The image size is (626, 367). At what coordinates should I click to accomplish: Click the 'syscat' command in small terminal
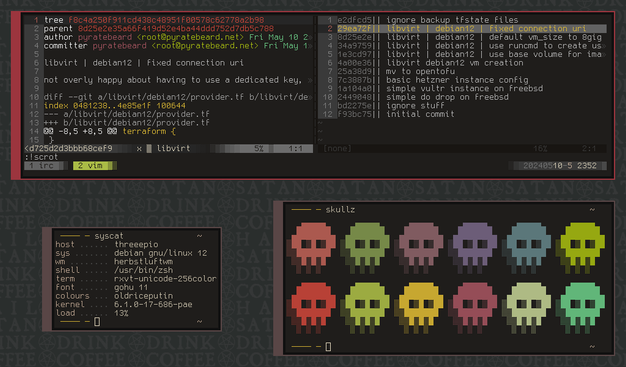[x=109, y=236]
